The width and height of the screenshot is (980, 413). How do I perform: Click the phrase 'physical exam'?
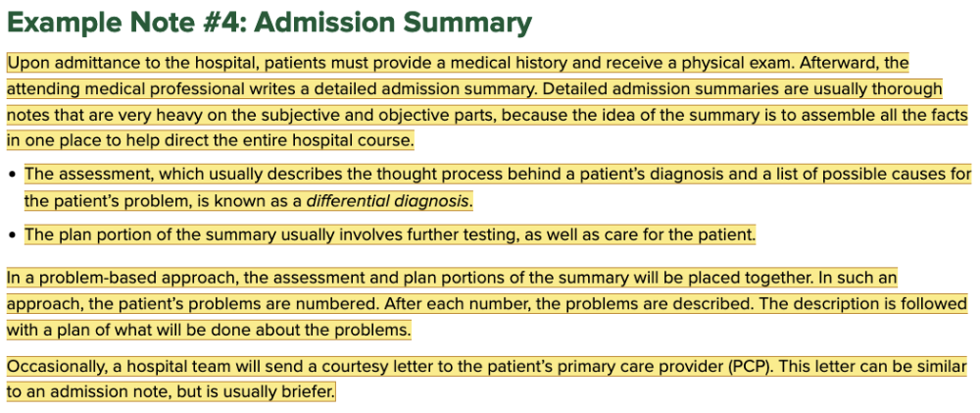(x=741, y=64)
